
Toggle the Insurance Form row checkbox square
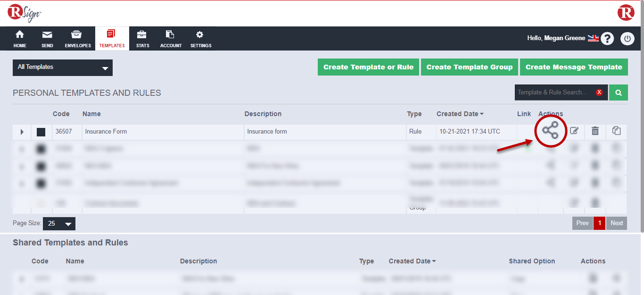point(41,132)
